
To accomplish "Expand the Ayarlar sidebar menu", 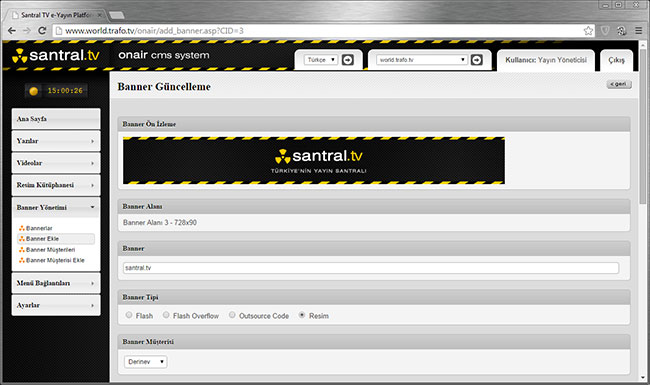I will (56, 305).
